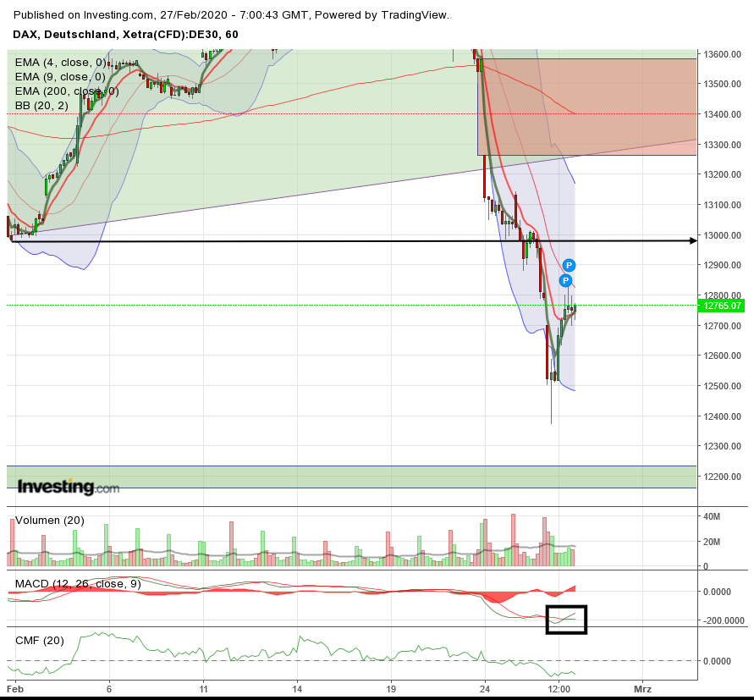Click the Volumen (20) indicator label

click(x=50, y=521)
